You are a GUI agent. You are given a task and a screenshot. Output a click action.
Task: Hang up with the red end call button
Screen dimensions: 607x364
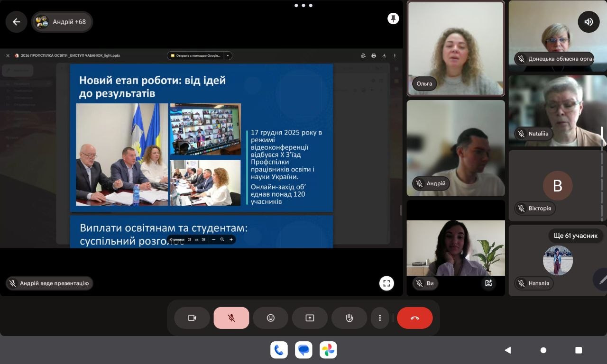tap(414, 318)
